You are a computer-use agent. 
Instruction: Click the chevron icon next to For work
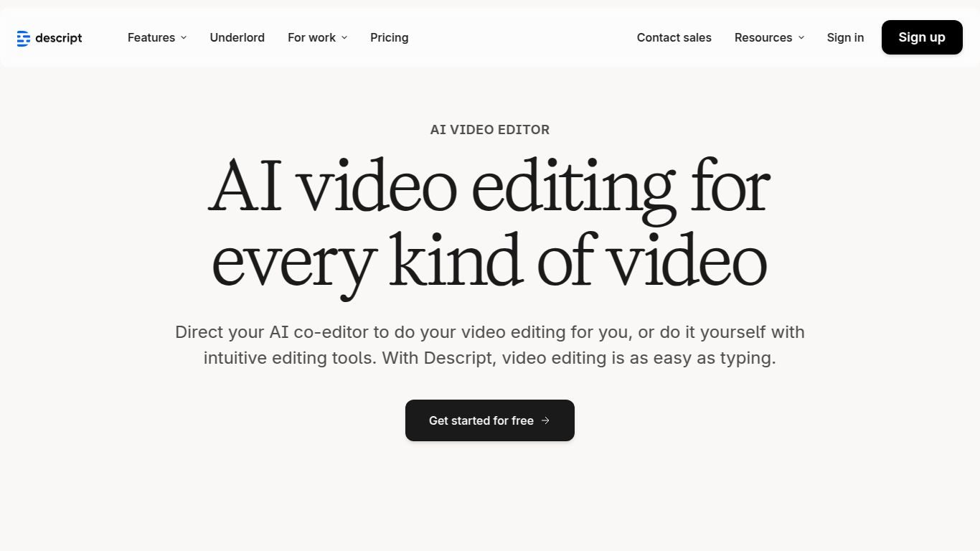(344, 38)
